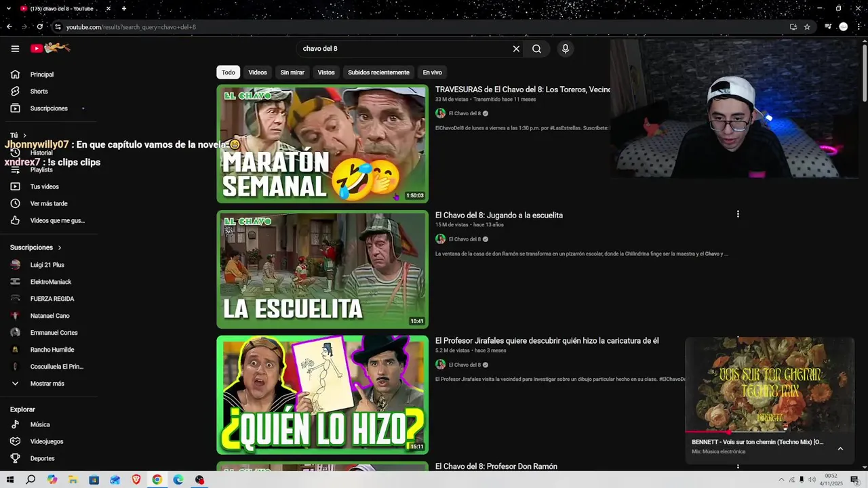This screenshot has width=868, height=488.
Task: Start voice search with the microphone icon
Action: pos(565,49)
